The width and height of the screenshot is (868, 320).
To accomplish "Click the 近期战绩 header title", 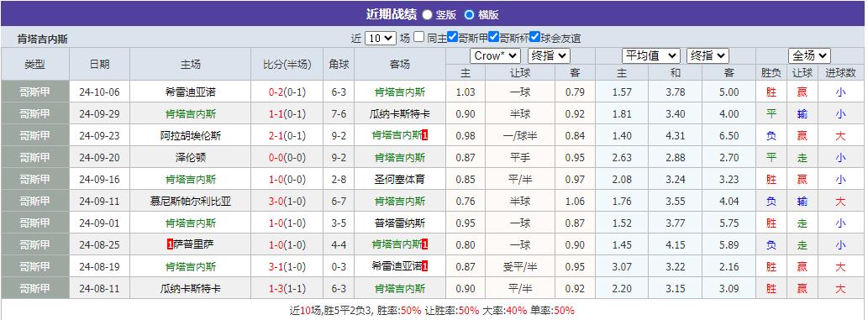I will click(x=391, y=14).
